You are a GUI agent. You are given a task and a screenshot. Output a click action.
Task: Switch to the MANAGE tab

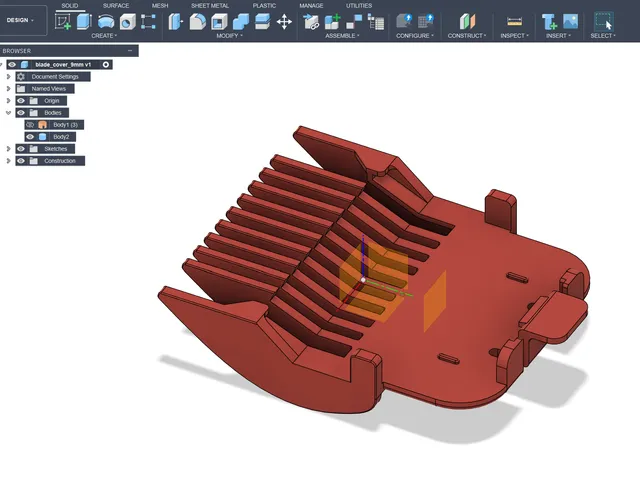pos(311,6)
